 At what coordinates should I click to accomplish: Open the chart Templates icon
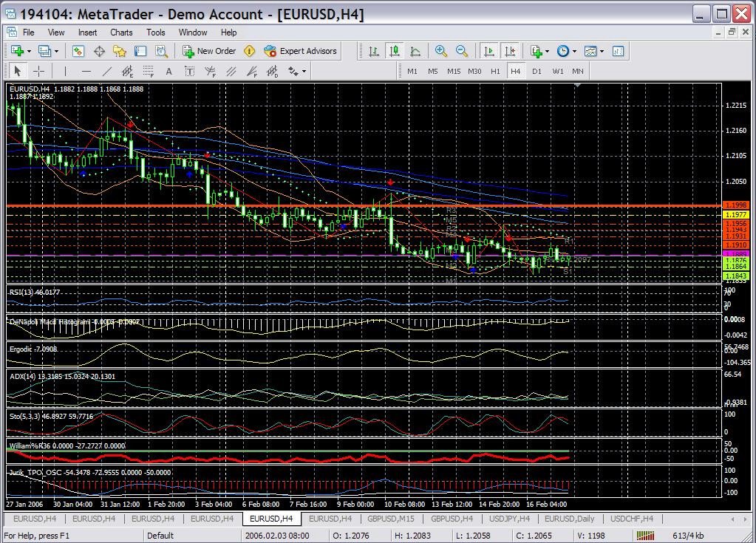[590, 51]
